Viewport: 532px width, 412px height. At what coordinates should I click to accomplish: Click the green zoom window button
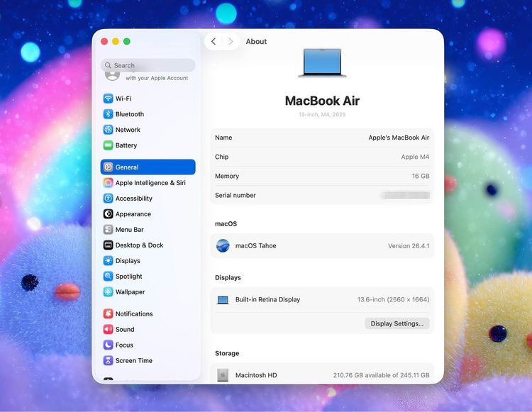pos(126,41)
